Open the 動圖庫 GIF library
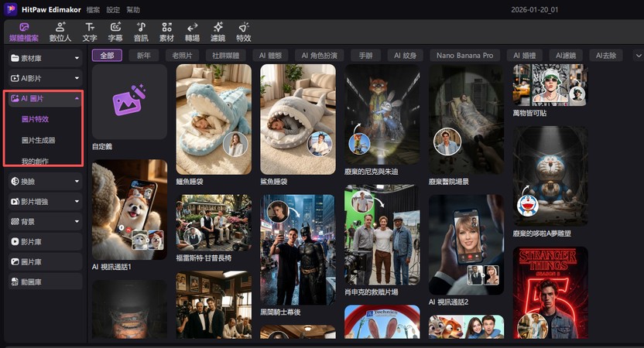This screenshot has width=644, height=348. point(45,282)
